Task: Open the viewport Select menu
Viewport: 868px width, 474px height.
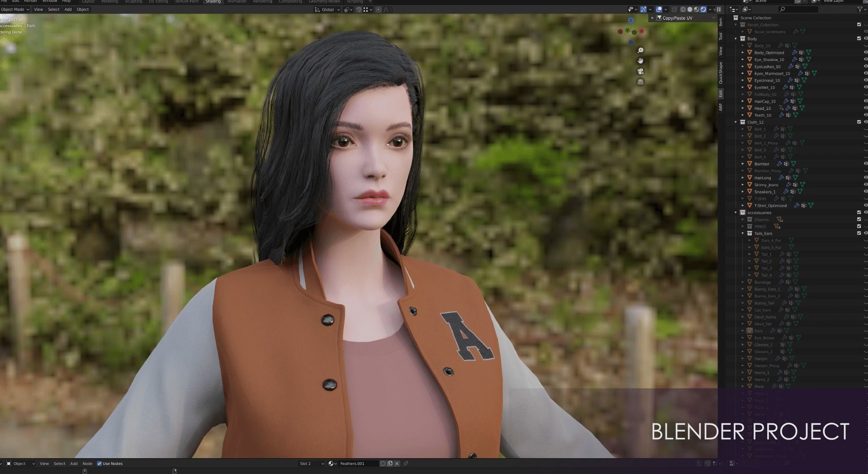Action: pos(53,9)
